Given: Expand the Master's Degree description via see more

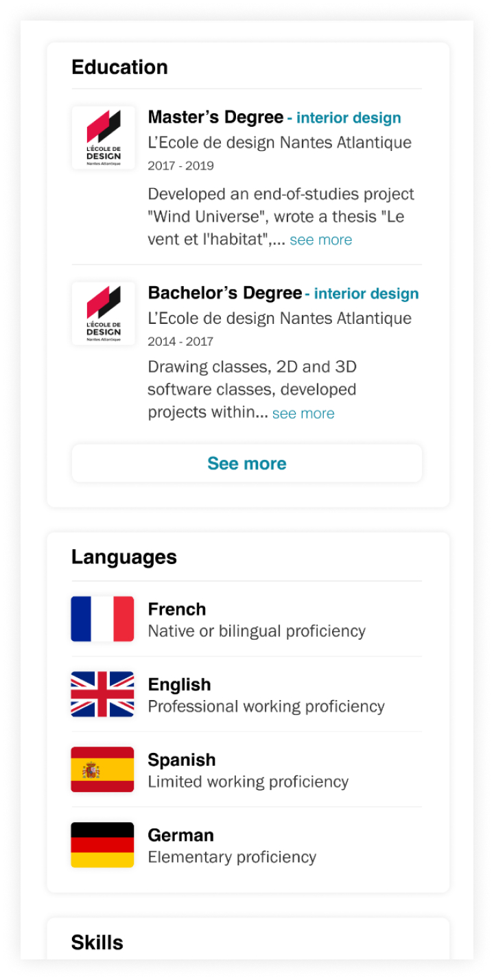Looking at the screenshot, I should 320,240.
